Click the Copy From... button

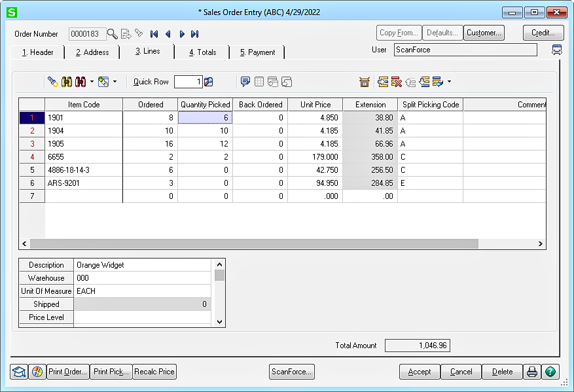click(x=399, y=33)
